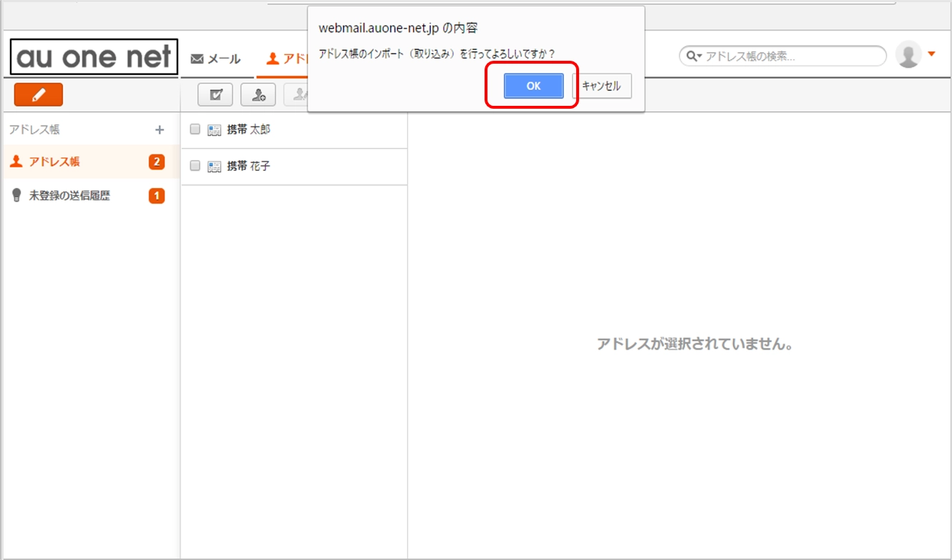The height and width of the screenshot is (560, 952).
Task: Open the search scope dropdown arrow
Action: (x=699, y=55)
